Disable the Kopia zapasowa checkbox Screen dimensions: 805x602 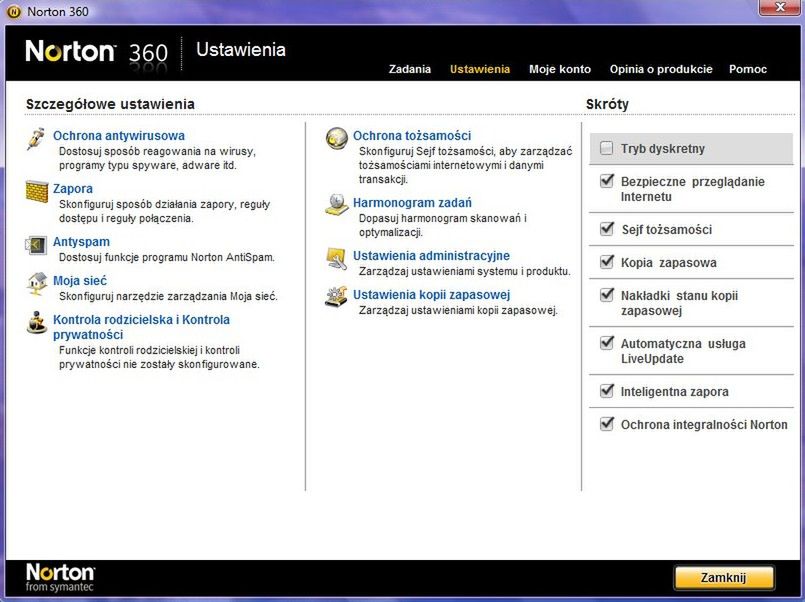coord(607,262)
